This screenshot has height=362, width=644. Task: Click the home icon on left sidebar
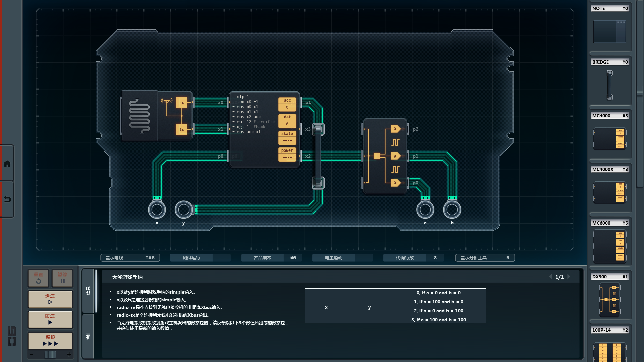pyautogui.click(x=7, y=164)
